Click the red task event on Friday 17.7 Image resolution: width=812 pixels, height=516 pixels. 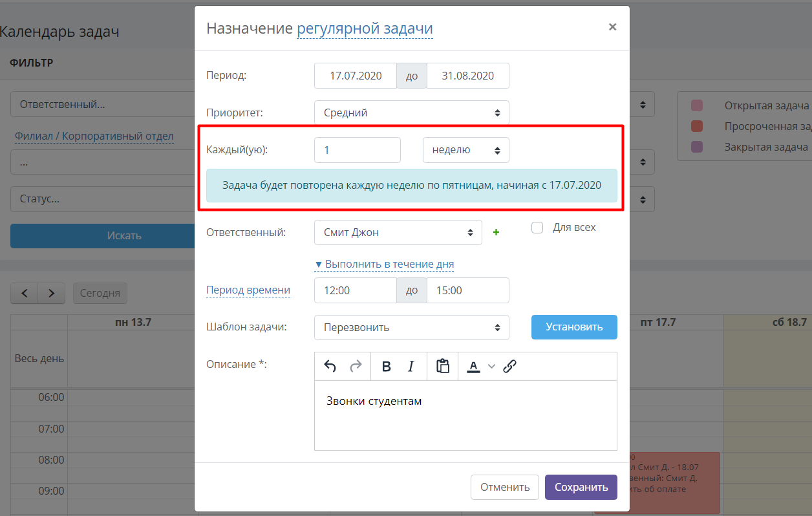pyautogui.click(x=674, y=483)
